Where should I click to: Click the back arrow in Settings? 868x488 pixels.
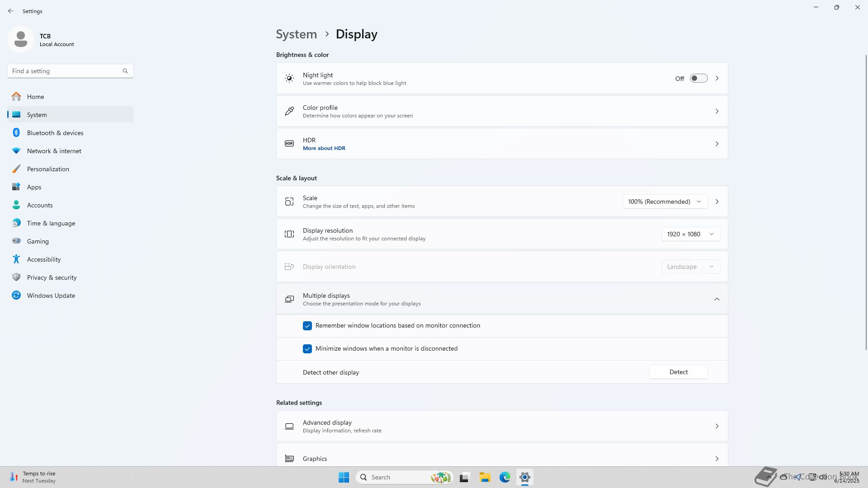click(11, 11)
